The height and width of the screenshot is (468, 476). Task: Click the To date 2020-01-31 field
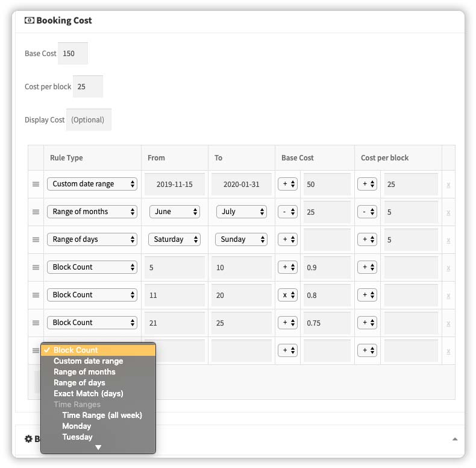click(242, 184)
